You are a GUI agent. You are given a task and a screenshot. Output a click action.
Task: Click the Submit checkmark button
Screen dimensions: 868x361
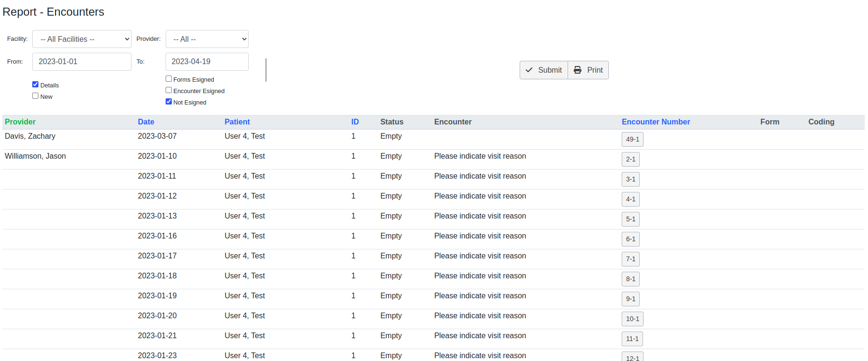click(544, 70)
